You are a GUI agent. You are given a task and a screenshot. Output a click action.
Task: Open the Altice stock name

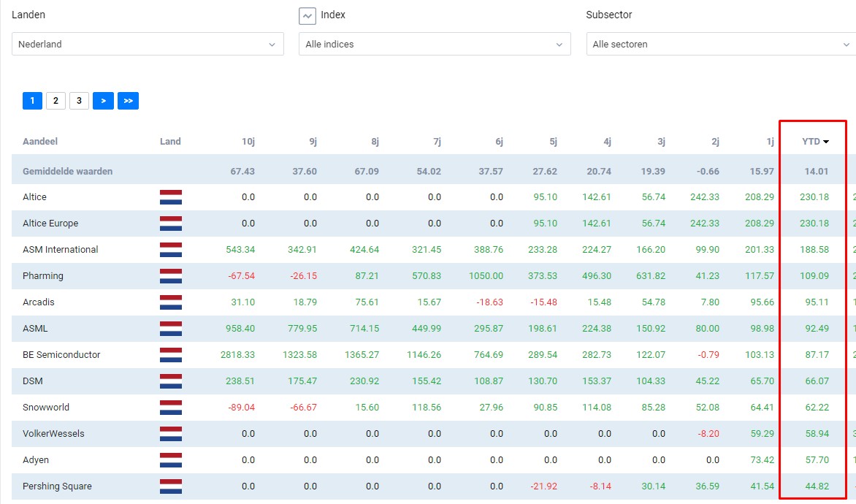pyautogui.click(x=34, y=197)
